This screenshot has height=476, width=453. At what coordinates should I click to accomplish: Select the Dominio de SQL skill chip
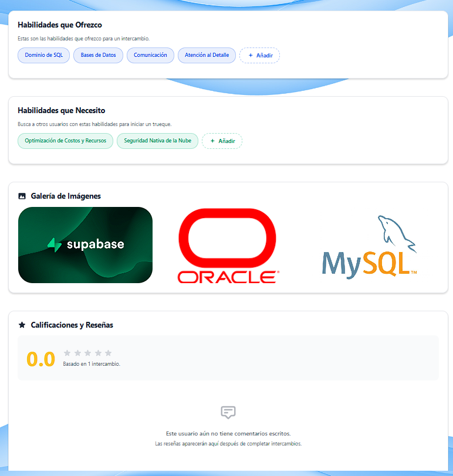pos(44,55)
